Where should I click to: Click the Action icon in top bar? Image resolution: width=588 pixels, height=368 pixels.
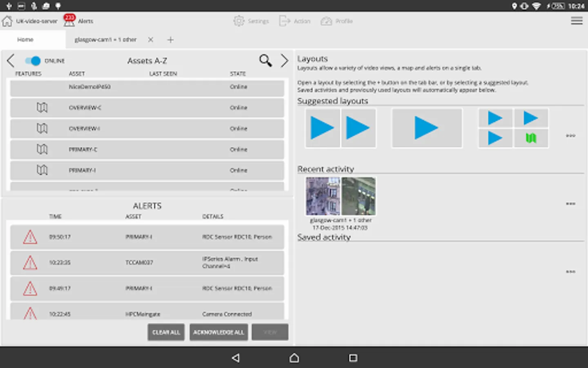pos(285,21)
